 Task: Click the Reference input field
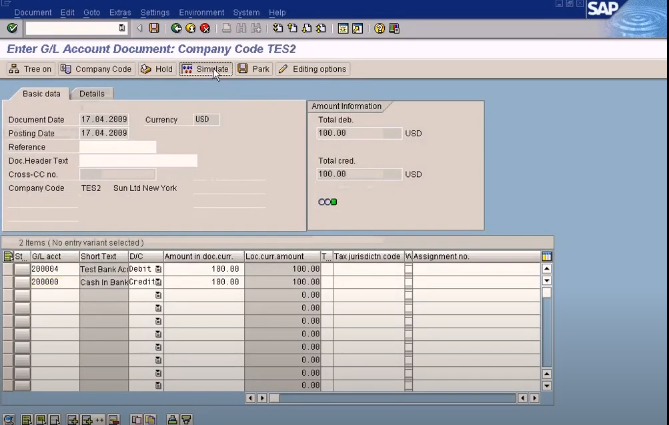(118, 147)
